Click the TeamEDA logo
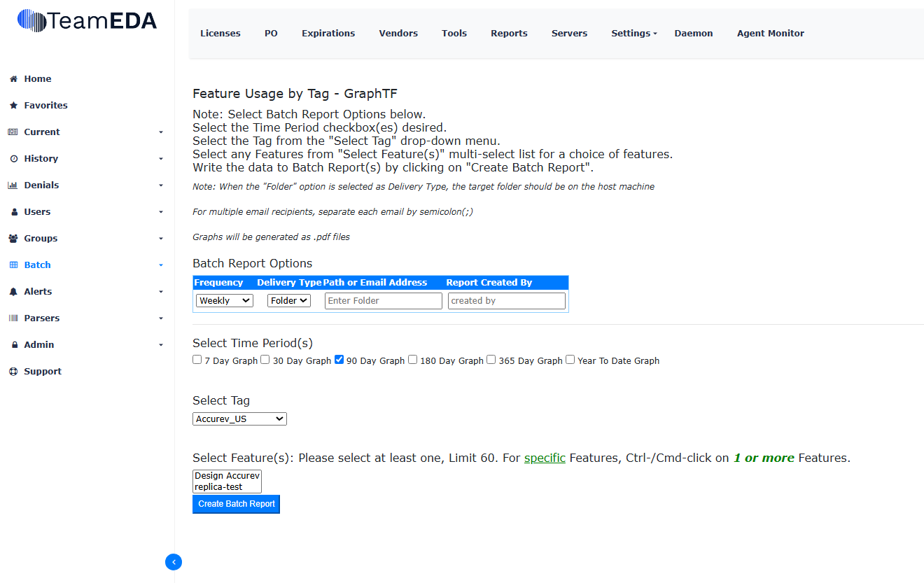 tap(87, 21)
